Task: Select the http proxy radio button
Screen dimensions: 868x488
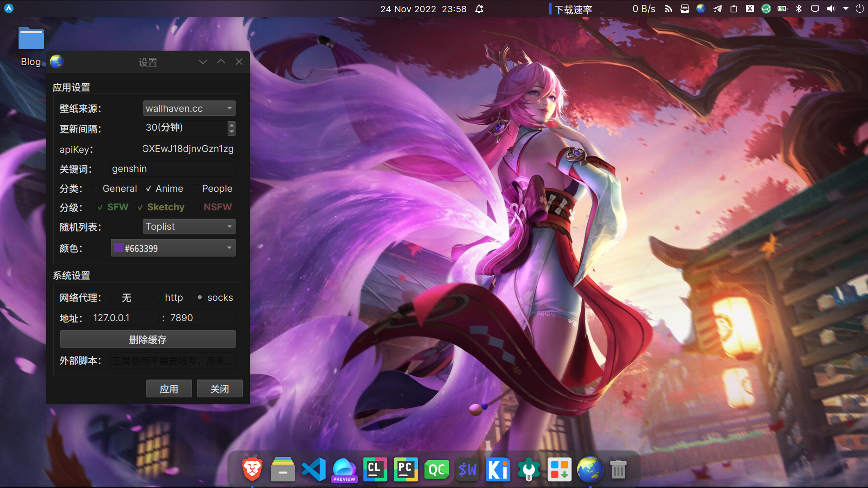Action: click(x=157, y=298)
